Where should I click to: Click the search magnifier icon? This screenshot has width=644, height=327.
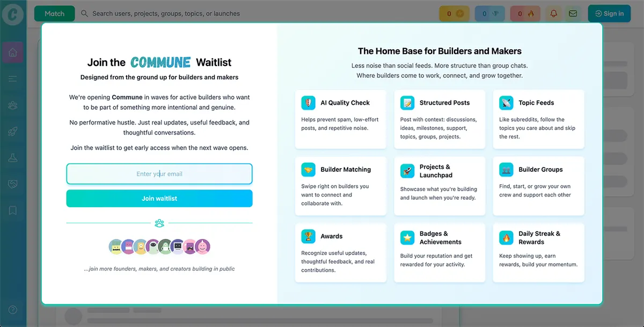(x=85, y=13)
